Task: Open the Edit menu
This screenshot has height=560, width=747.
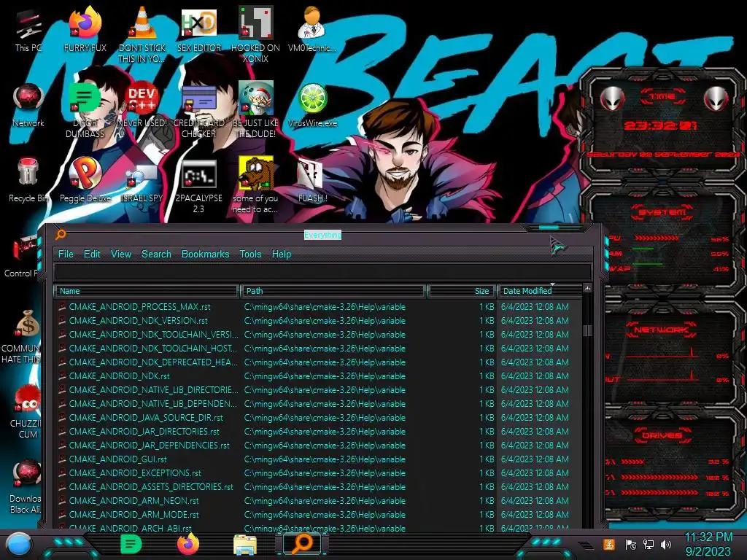Action: (x=92, y=254)
